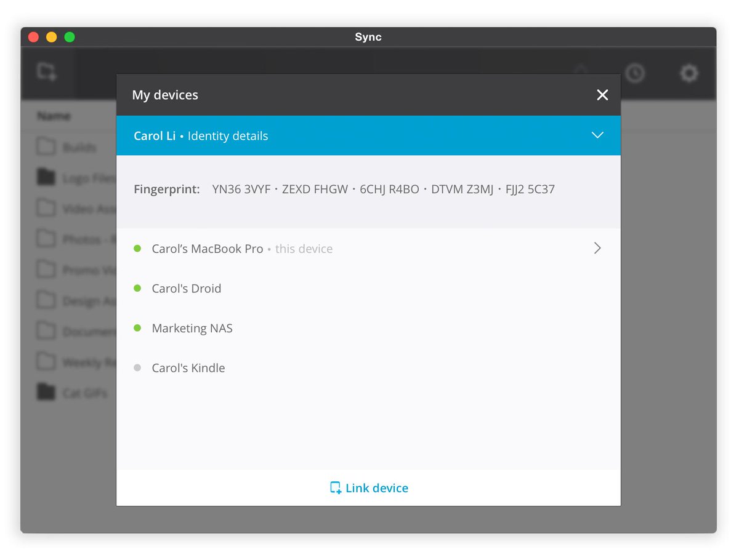This screenshot has height=560, width=739.
Task: Click the green status dot for Marketing NAS
Action: (137, 327)
